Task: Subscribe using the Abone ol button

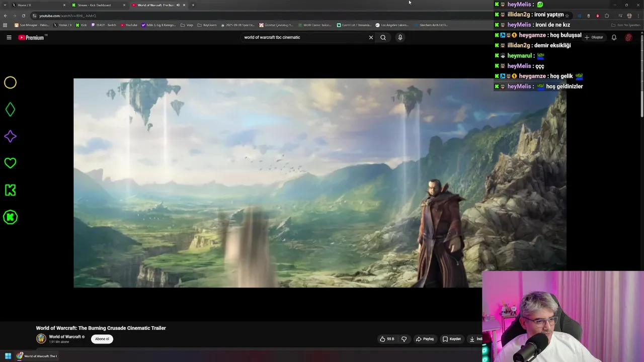Action: tap(102, 339)
